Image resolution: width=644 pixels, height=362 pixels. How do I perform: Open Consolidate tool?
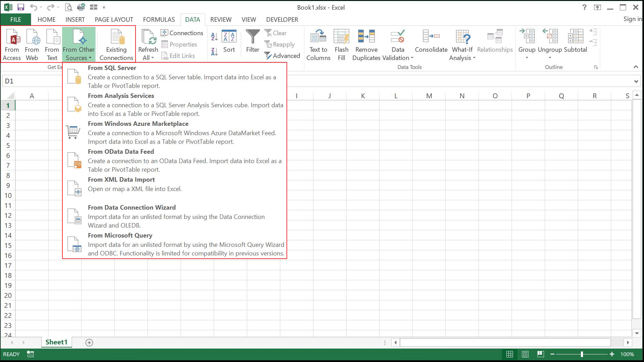click(x=431, y=41)
